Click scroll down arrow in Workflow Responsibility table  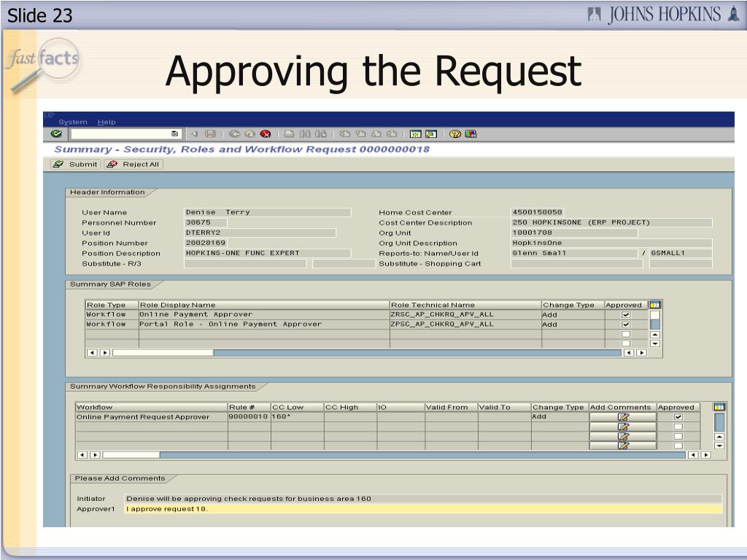tap(719, 446)
